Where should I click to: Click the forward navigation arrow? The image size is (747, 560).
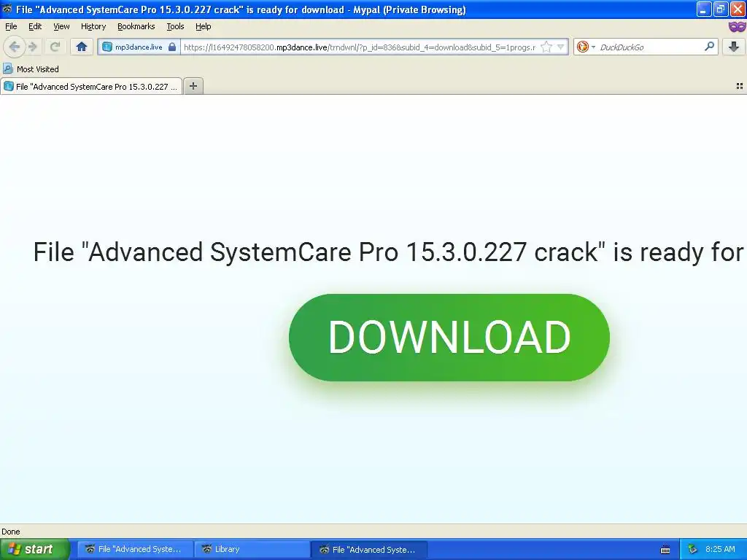33,47
